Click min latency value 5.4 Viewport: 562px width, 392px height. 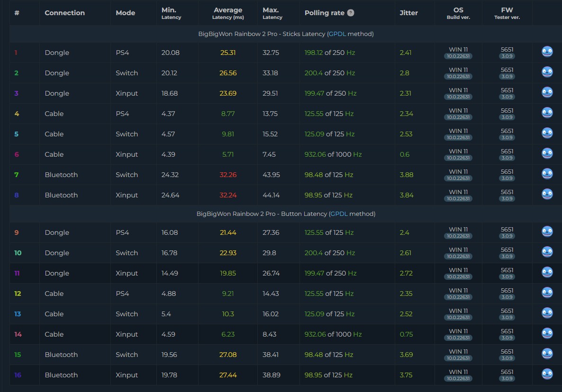166,314
